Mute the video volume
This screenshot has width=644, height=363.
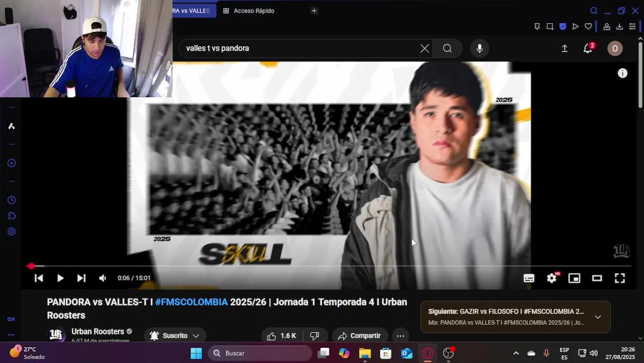(102, 278)
